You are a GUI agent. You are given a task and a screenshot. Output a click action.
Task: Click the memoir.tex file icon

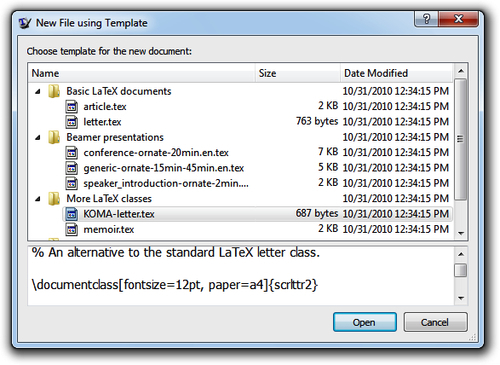(x=72, y=229)
